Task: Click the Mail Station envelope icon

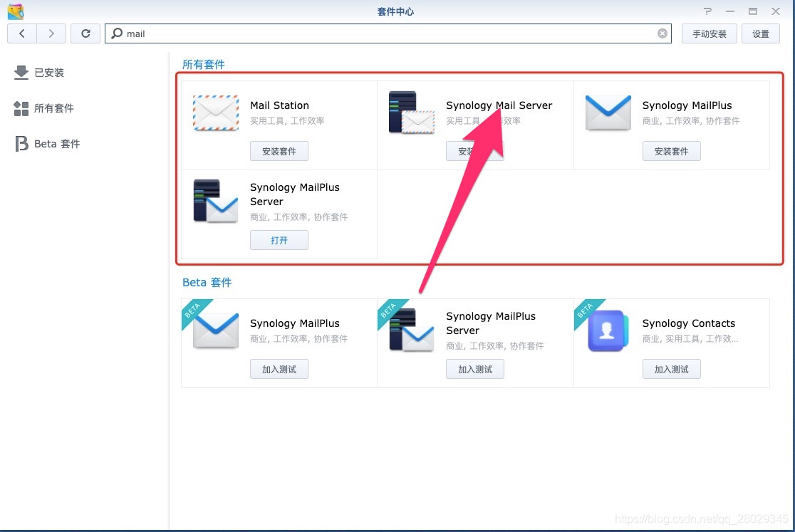Action: [x=215, y=113]
